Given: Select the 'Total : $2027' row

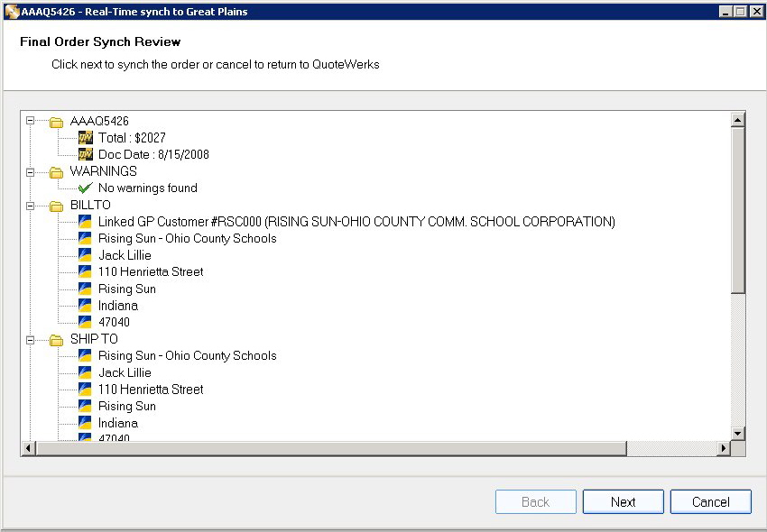Looking at the screenshot, I should click(132, 138).
